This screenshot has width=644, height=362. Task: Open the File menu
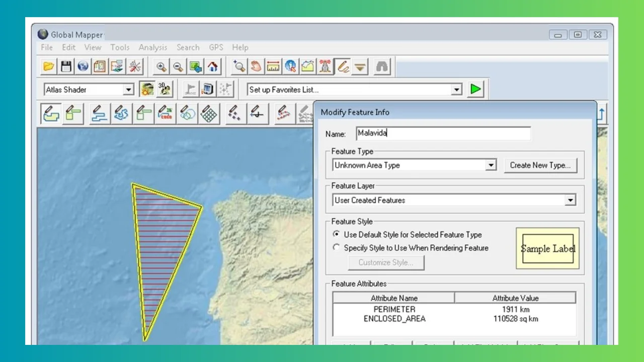click(x=47, y=47)
